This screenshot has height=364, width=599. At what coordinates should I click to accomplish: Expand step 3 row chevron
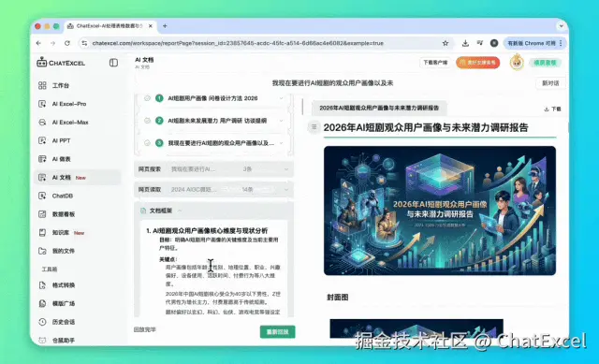pos(281,143)
